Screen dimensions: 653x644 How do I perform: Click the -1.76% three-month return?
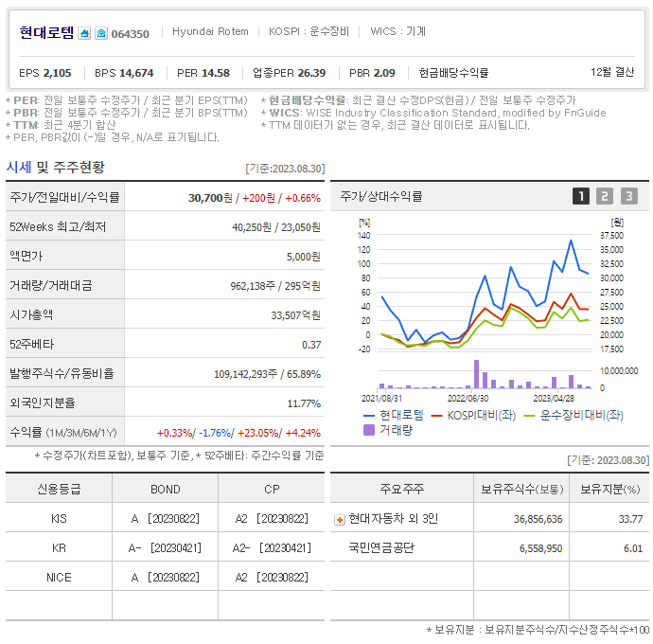point(215,433)
